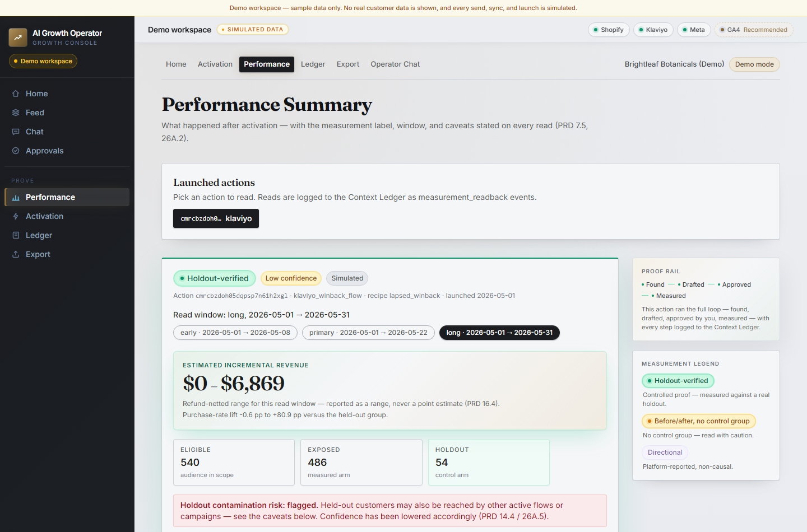This screenshot has height=532, width=807.
Task: Switch to the Activation tab in top navigation
Action: pos(215,64)
